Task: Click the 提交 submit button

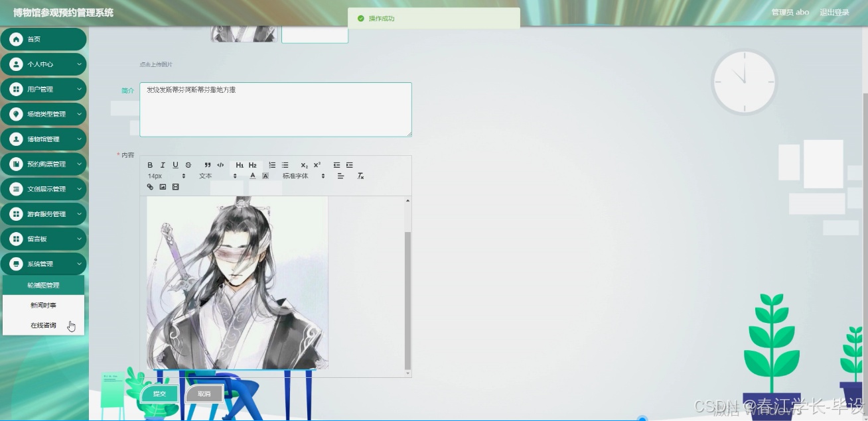Action: point(159,394)
